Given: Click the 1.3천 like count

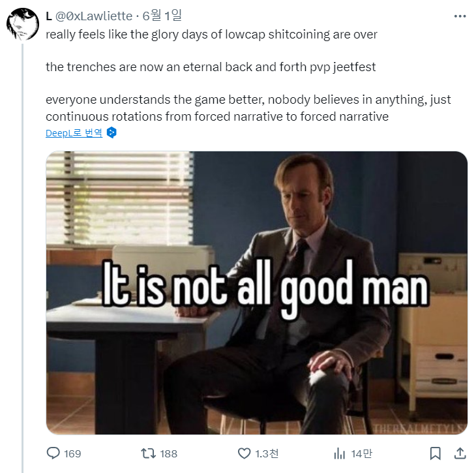Looking at the screenshot, I should pyautogui.click(x=267, y=453).
